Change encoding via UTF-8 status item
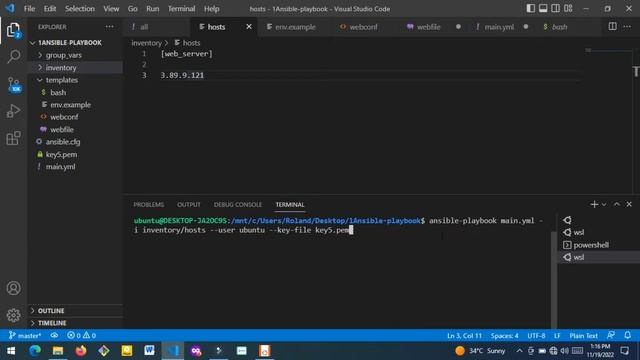640x360 pixels. click(536, 336)
